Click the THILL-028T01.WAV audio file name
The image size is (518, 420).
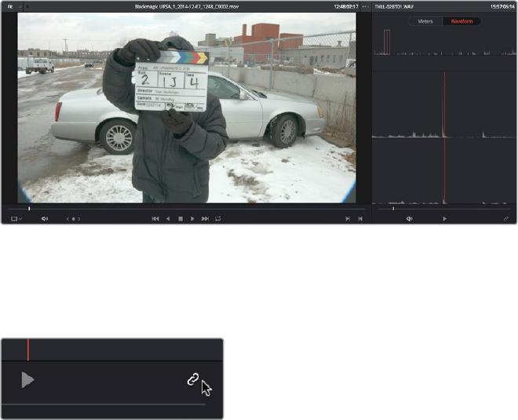394,6
